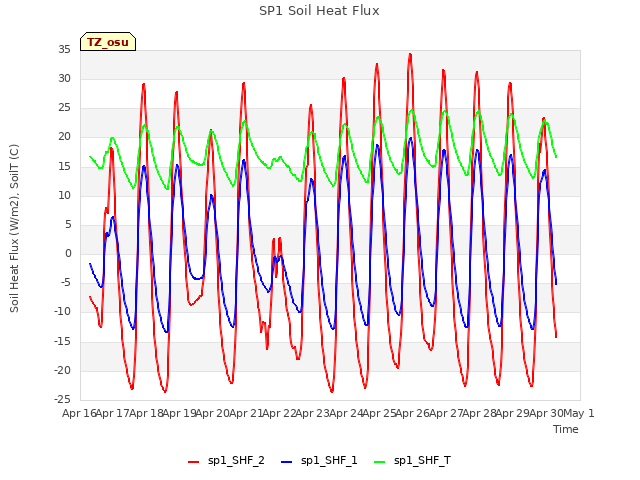640x480 pixels.
Task: Click the blue curve peak near Apr 26
Action: tap(411, 138)
